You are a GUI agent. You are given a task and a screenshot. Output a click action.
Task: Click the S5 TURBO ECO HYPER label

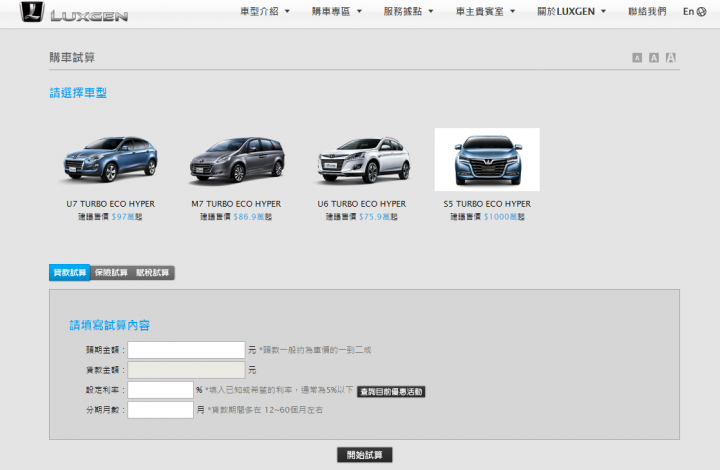pos(487,204)
